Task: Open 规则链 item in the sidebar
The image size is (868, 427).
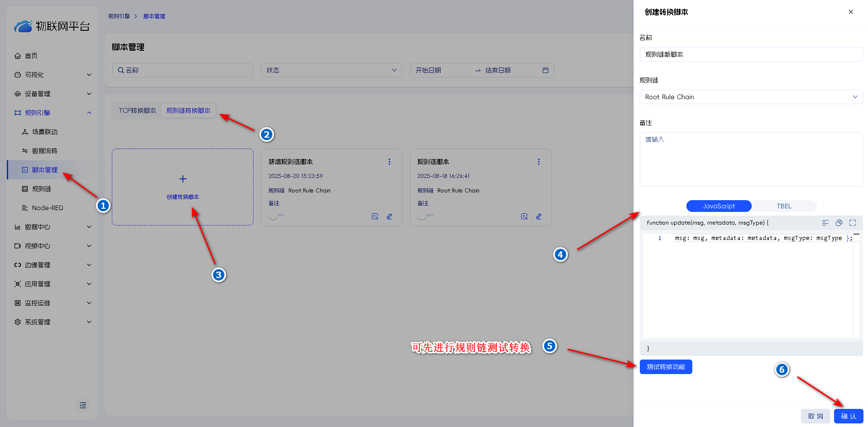Action: 42,189
